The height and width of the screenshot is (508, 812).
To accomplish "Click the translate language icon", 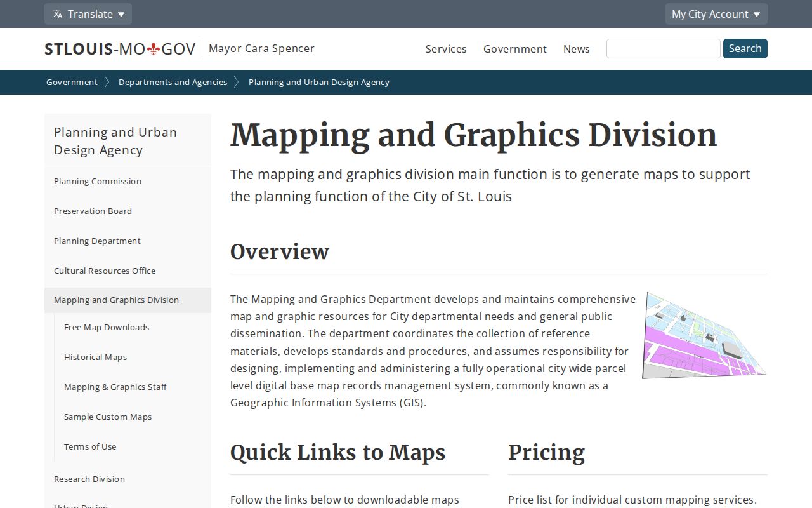I will [x=58, y=14].
